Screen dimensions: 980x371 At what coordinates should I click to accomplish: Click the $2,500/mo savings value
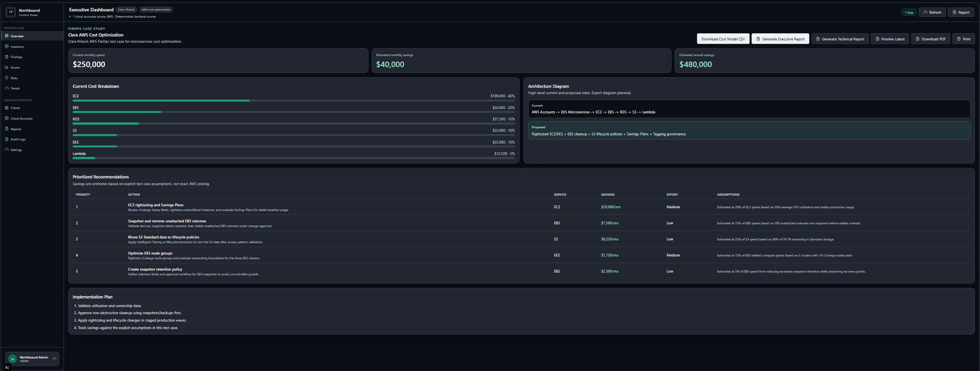pyautogui.click(x=610, y=271)
